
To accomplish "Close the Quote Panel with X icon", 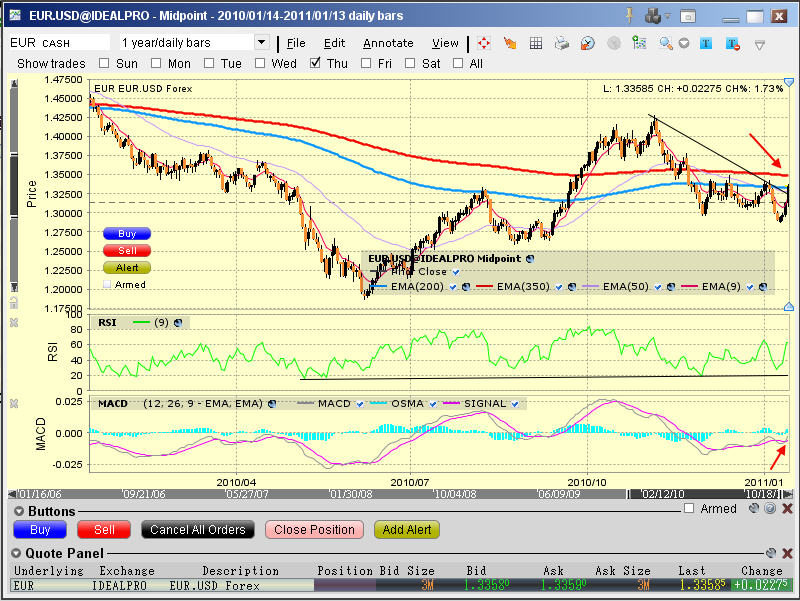I will (786, 552).
